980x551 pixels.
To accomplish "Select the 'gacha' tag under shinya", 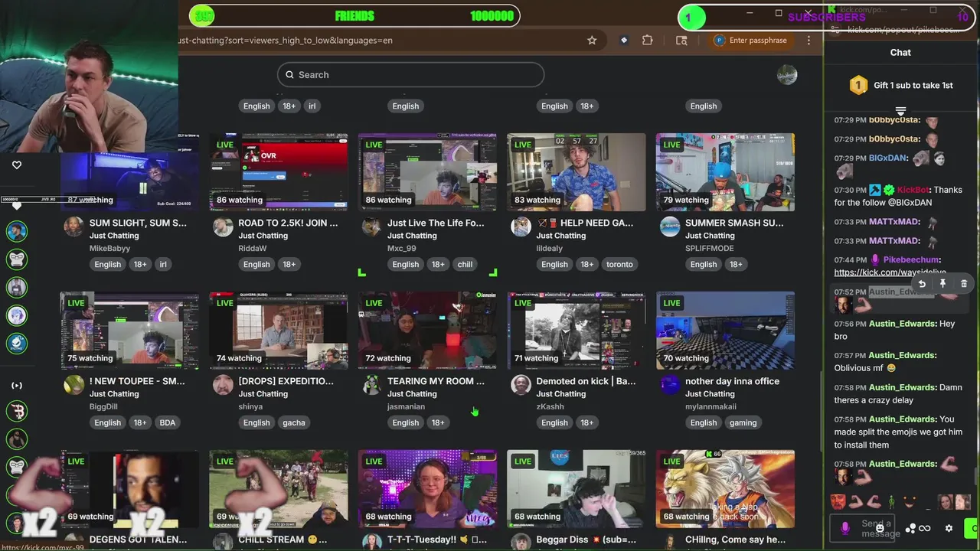I will [294, 422].
